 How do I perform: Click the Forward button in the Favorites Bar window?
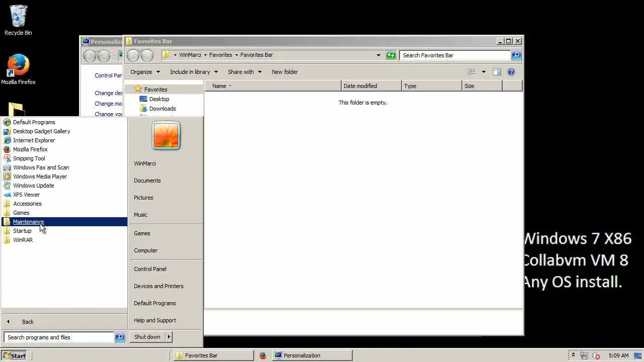coord(147,55)
